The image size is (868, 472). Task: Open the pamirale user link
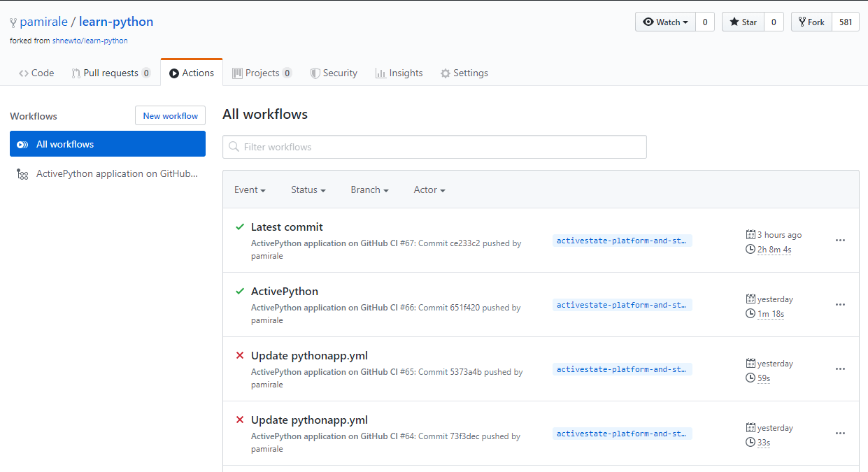[43, 22]
